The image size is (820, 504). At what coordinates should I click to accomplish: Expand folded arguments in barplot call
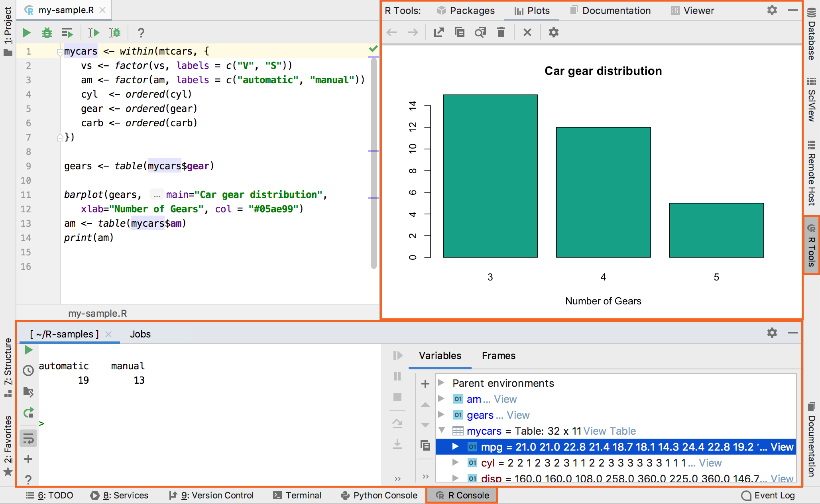click(x=157, y=195)
